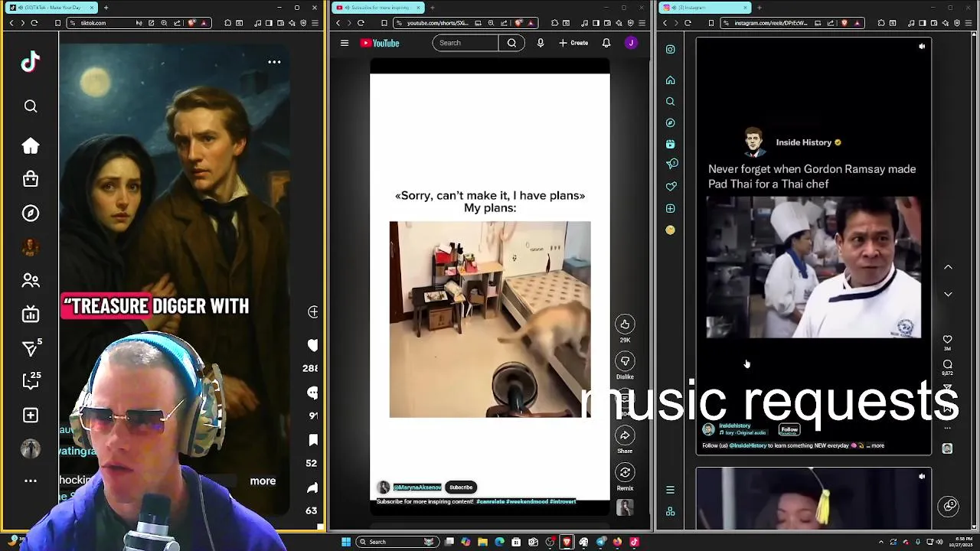This screenshot has width=980, height=551.
Task: Open the YouTube hamburger guide menu
Action: (345, 43)
